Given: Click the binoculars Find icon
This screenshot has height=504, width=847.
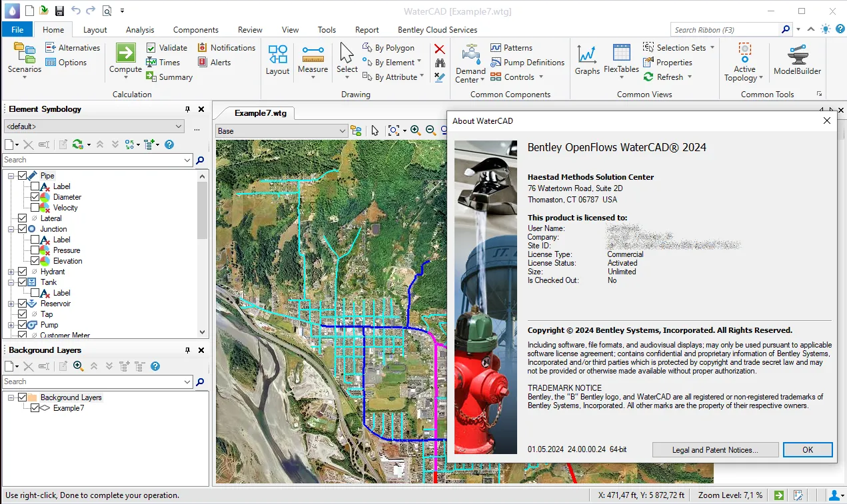Looking at the screenshot, I should [x=440, y=63].
